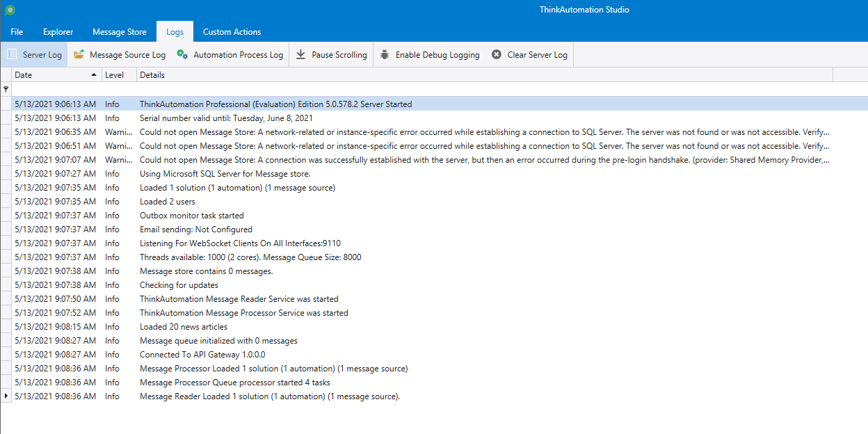This screenshot has width=868, height=434.
Task: Click the filter funnel icon in filter row
Action: click(x=6, y=89)
